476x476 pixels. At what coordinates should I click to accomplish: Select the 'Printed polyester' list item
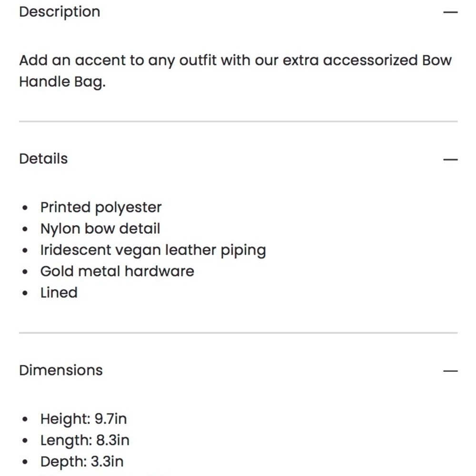pos(101,208)
